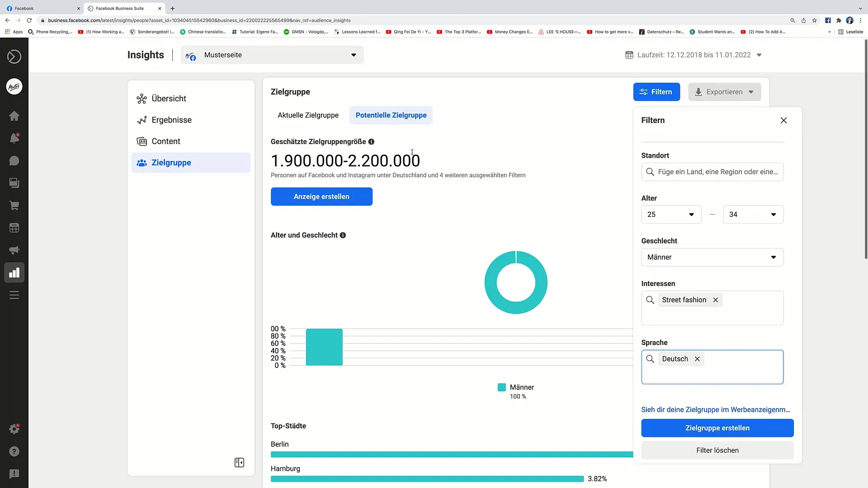Expand the Geschlecht gender dropdown
Screen dimensions: 868x488
[x=711, y=257]
